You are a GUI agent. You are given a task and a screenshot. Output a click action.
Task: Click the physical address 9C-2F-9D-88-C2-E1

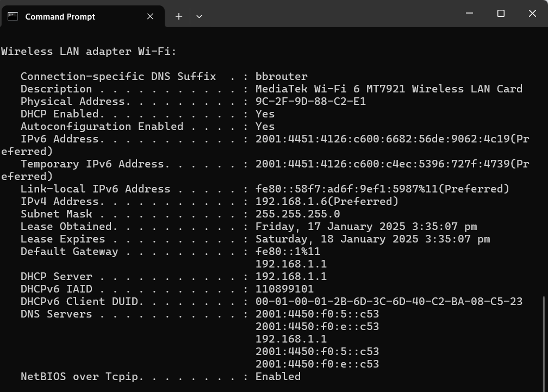click(310, 101)
